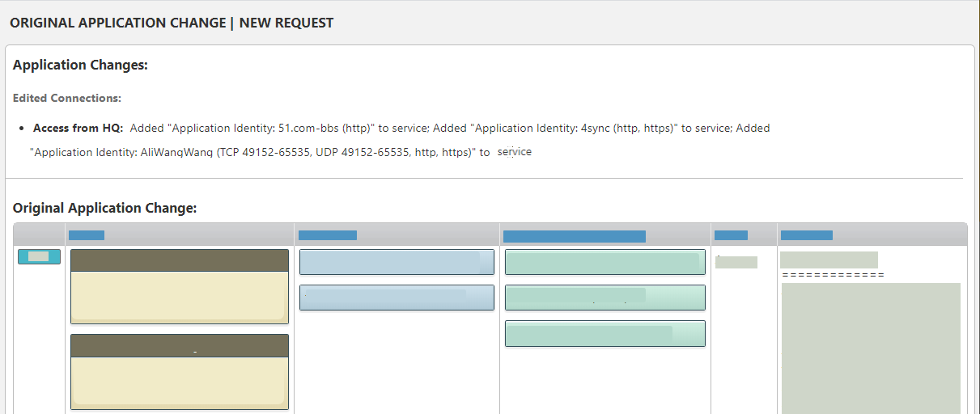Select the topmost green box in the table
Viewport: 980px width, 414px height.
coord(605,262)
